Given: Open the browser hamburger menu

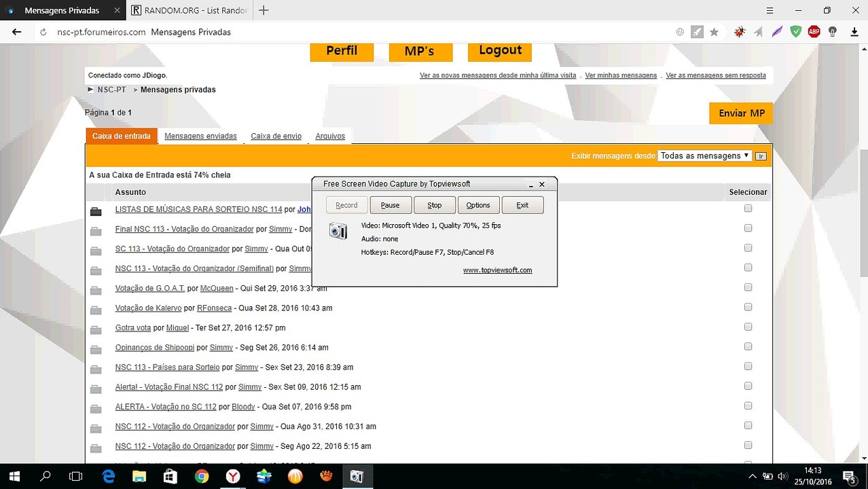Looking at the screenshot, I should [x=770, y=10].
